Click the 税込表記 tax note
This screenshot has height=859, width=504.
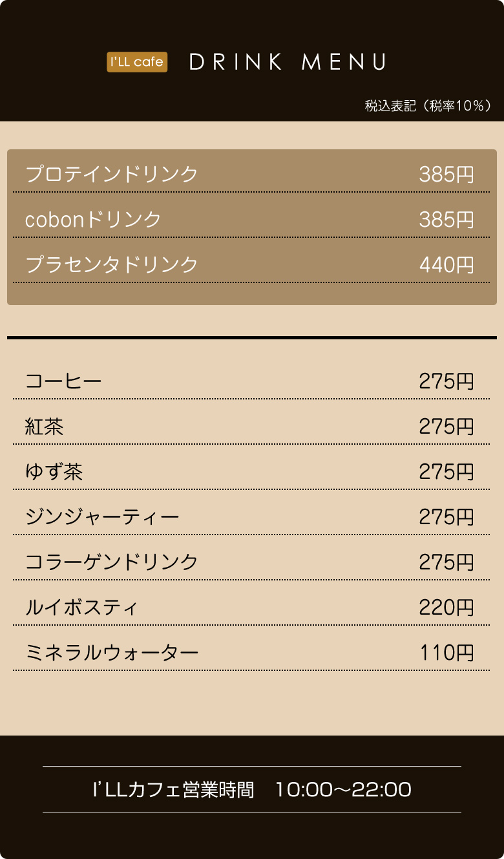coord(428,106)
